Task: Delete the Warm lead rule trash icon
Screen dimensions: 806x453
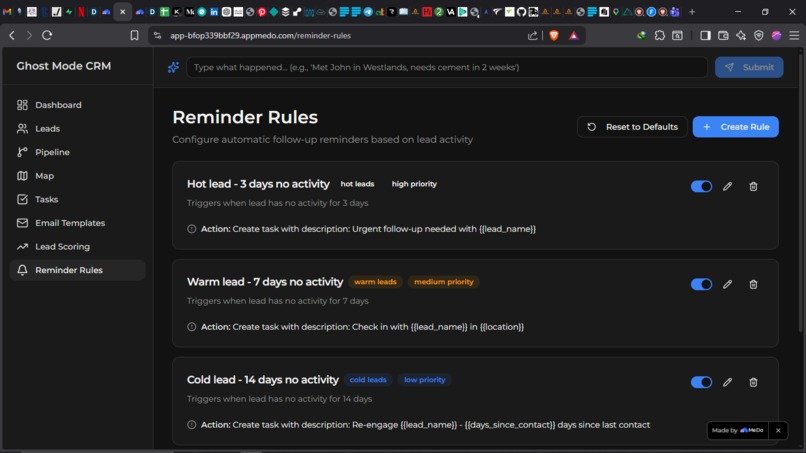Action: pyautogui.click(x=753, y=284)
